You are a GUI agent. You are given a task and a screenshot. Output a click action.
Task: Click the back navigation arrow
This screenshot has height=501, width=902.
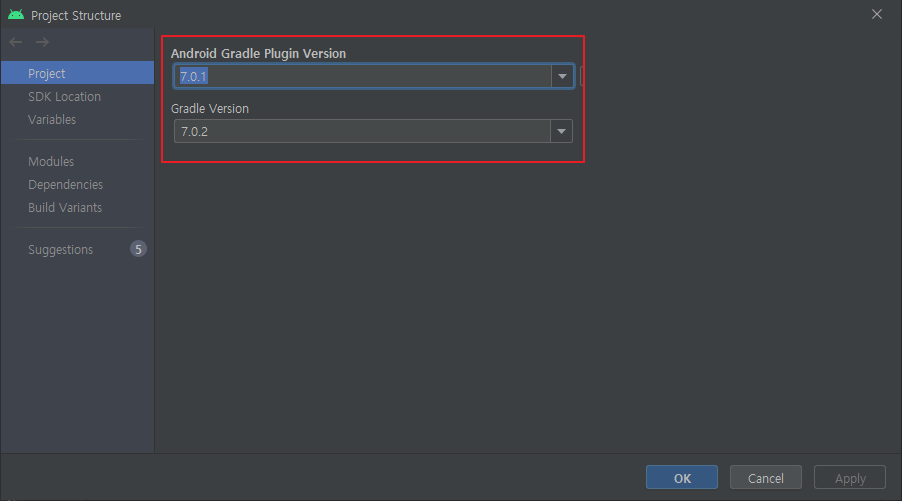point(16,42)
